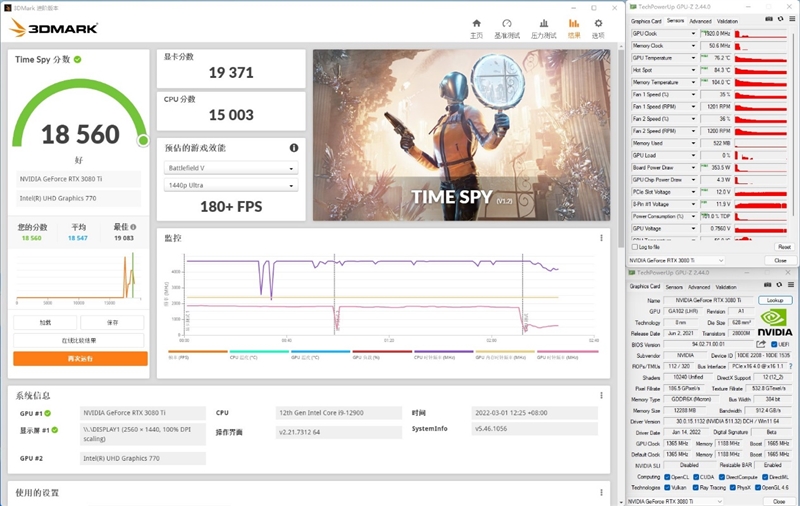Toggle the purple CPU clock legend bar

(x=444, y=351)
